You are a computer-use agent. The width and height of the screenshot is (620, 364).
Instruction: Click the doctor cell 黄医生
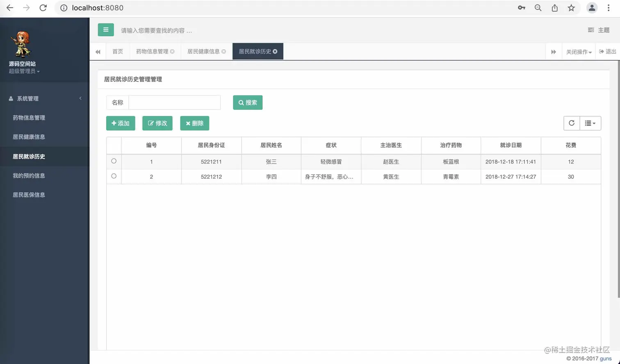[x=391, y=177]
